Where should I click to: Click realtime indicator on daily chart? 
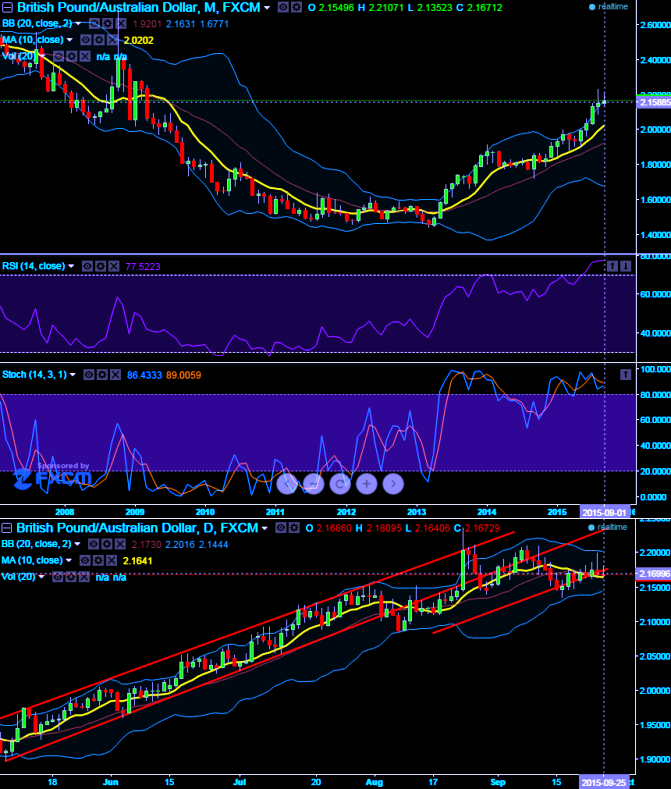(608, 527)
